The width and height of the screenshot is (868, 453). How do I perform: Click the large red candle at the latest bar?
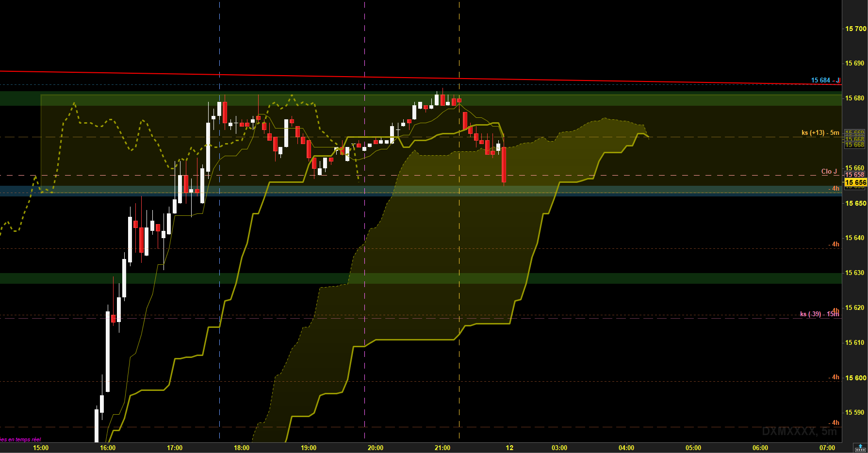[504, 165]
